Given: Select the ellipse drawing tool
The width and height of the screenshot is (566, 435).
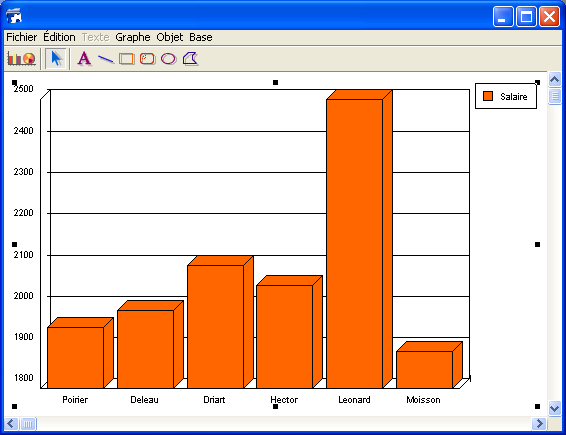Looking at the screenshot, I should pyautogui.click(x=169, y=58).
